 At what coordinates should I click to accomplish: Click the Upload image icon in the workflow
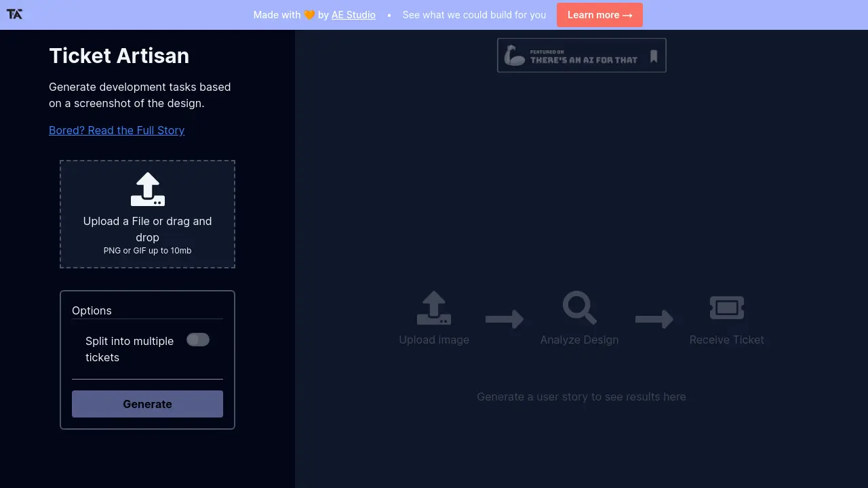coord(434,308)
